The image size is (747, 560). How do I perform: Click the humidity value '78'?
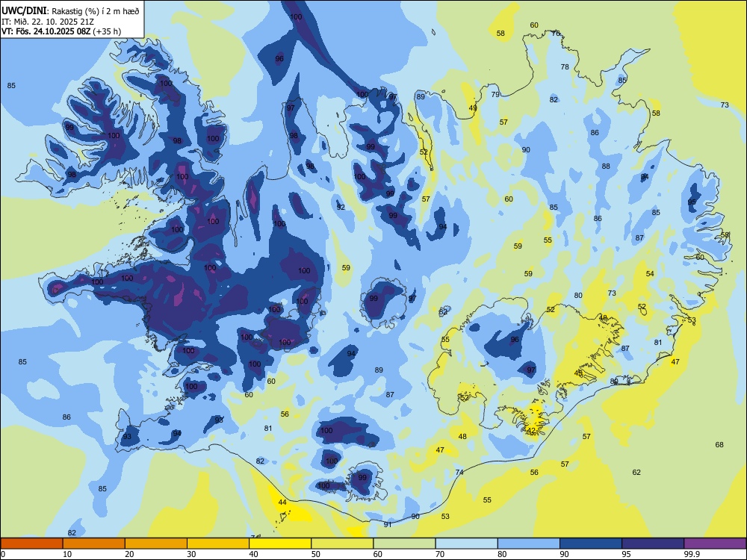(x=565, y=66)
